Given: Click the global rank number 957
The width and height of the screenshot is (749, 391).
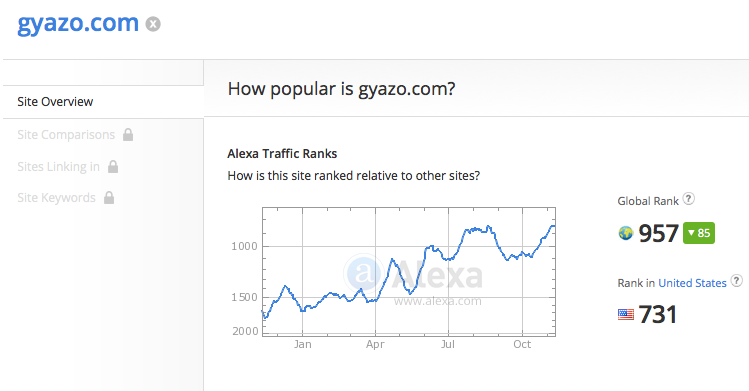Looking at the screenshot, I should pos(658,233).
